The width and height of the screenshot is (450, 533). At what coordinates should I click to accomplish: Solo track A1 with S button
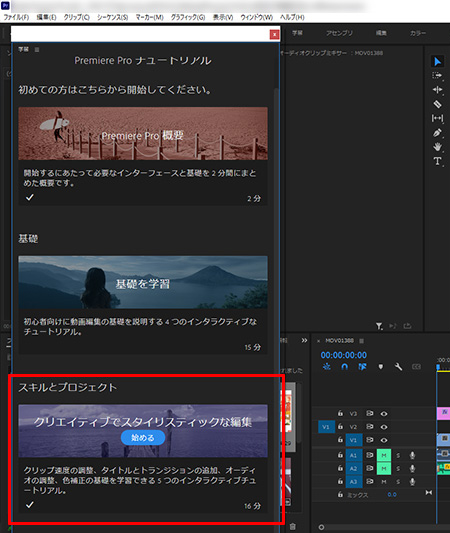point(398,455)
